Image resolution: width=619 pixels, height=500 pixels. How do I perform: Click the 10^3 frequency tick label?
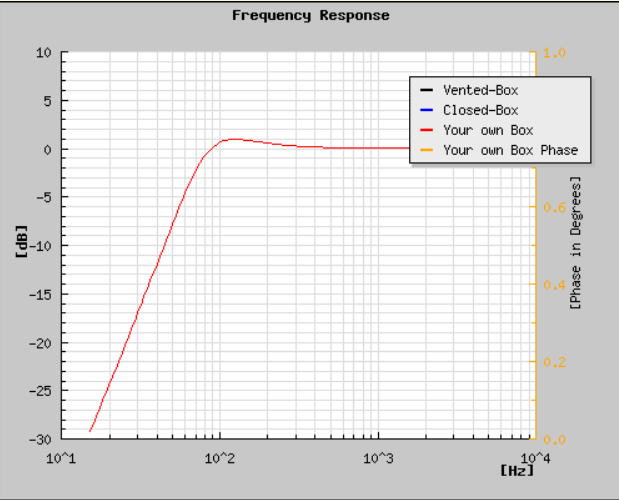(378, 458)
